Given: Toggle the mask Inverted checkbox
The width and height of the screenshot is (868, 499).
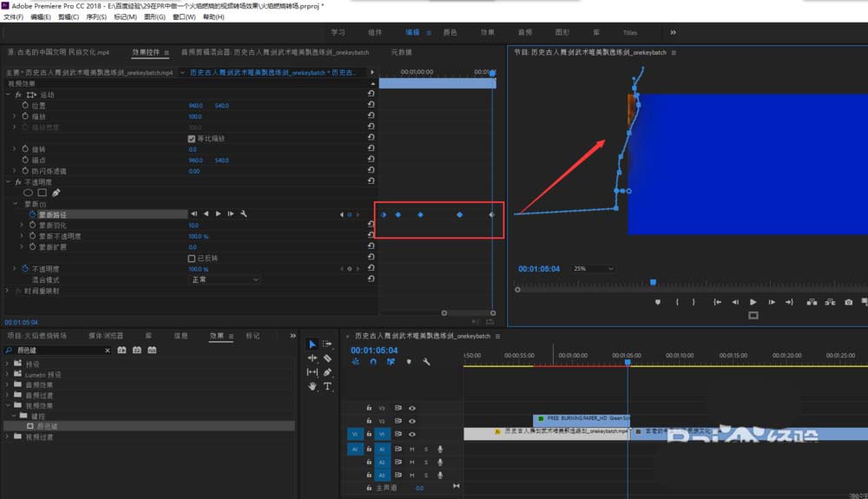Looking at the screenshot, I should pos(192,259).
